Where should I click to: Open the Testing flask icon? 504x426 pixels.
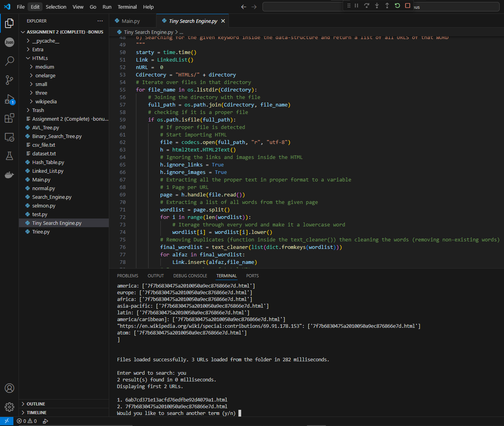tap(9, 156)
